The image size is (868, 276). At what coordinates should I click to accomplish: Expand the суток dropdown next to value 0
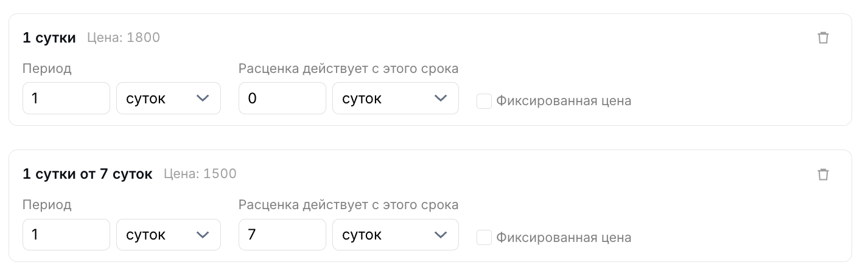coord(396,98)
